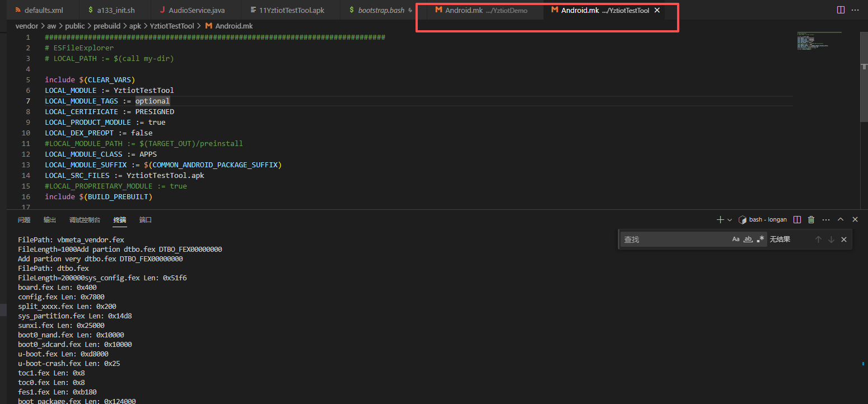
Task: Switch to the 输出 panel tab
Action: tap(50, 220)
